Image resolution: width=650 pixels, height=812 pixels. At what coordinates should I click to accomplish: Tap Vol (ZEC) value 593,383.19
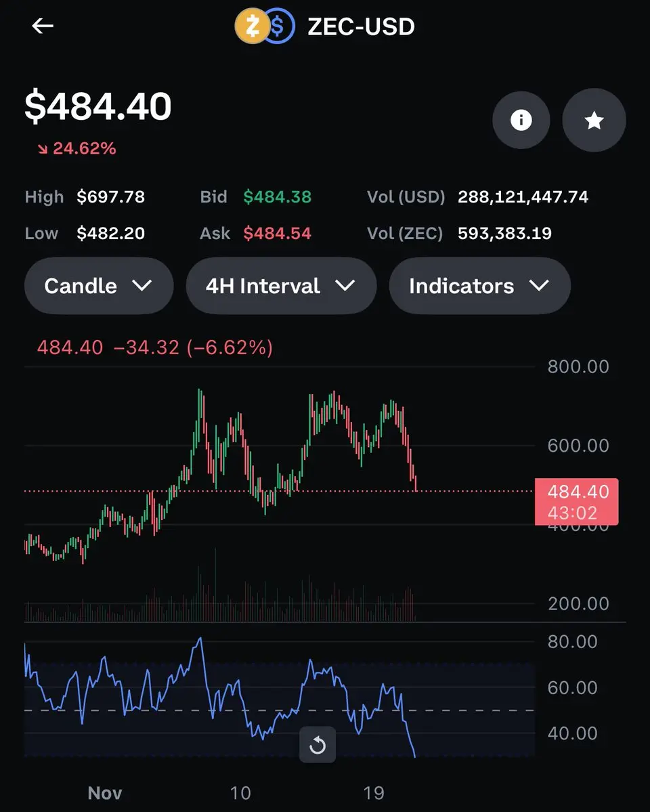tap(505, 234)
